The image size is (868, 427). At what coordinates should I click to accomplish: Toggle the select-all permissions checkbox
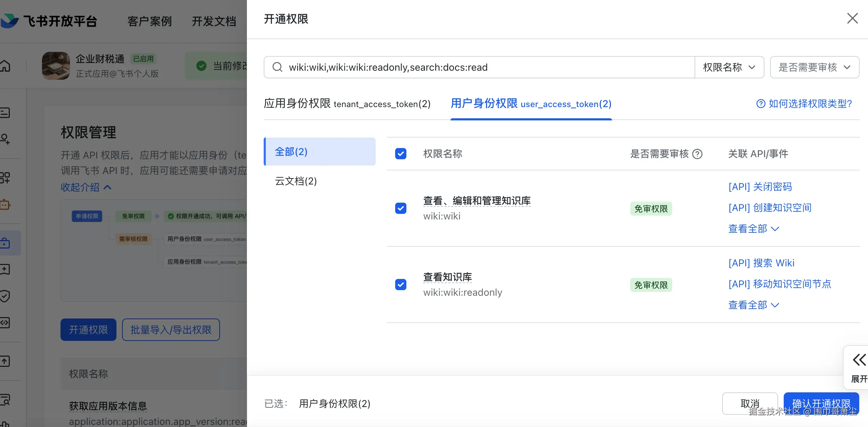[x=400, y=154]
